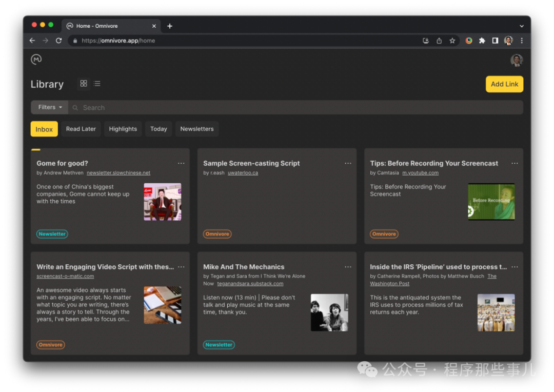The width and height of the screenshot is (554, 392).
Task: Open options menu for Gome for good? card
Action: (181, 163)
